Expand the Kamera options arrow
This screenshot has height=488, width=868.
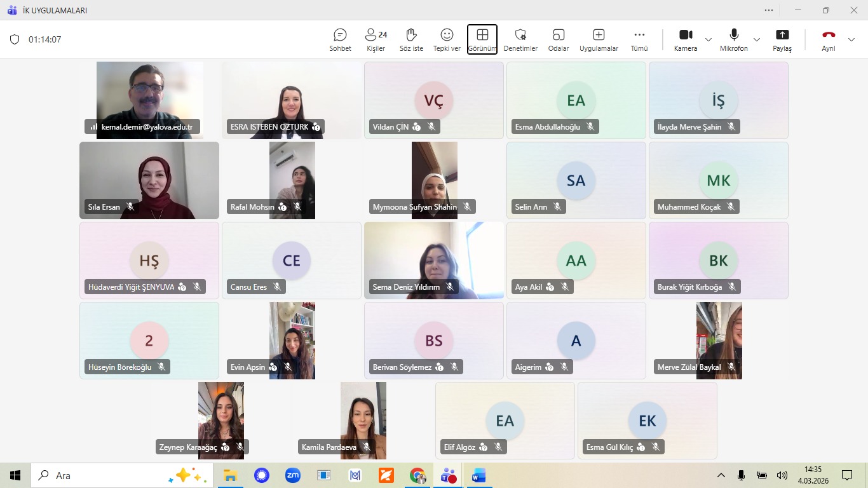coord(709,39)
